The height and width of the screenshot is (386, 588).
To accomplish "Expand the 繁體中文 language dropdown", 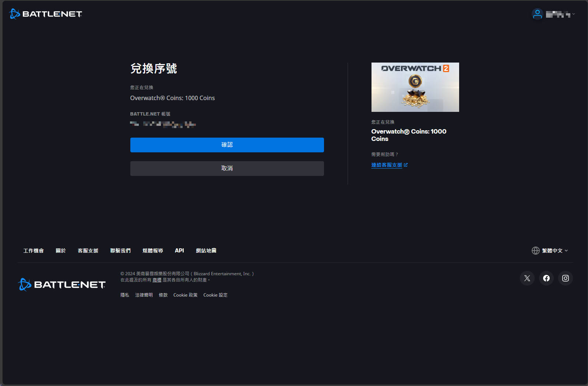I will [x=555, y=251].
